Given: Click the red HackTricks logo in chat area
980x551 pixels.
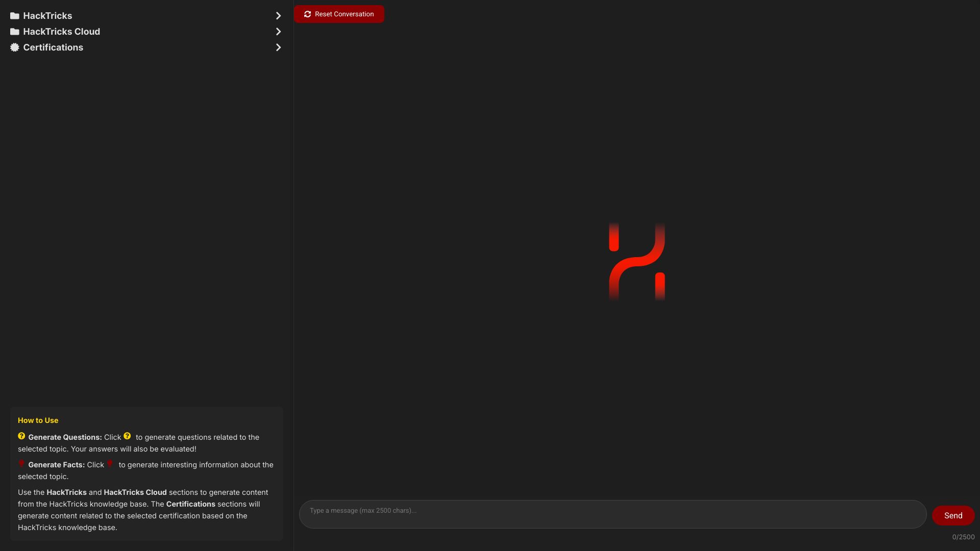Looking at the screenshot, I should tap(637, 262).
